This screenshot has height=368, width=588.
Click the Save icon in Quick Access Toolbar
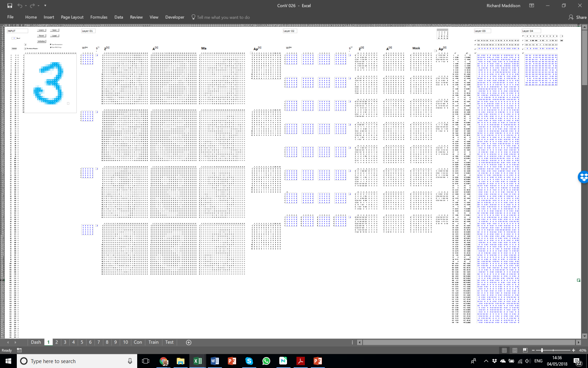point(10,6)
